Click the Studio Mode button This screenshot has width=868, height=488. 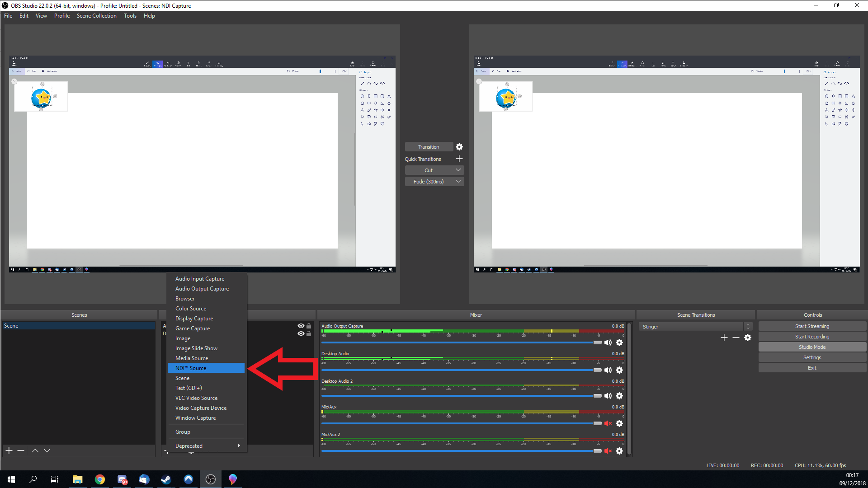click(x=812, y=347)
